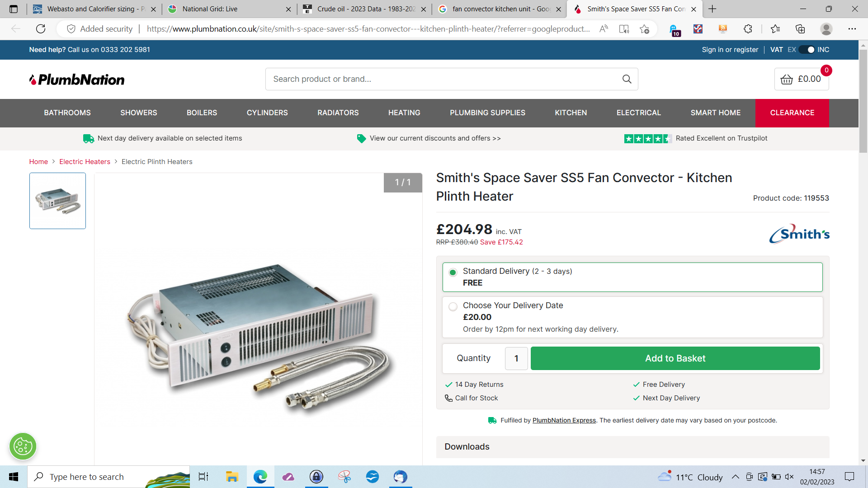Open the basket showing £0.00
This screenshot has width=868, height=488.
point(802,79)
